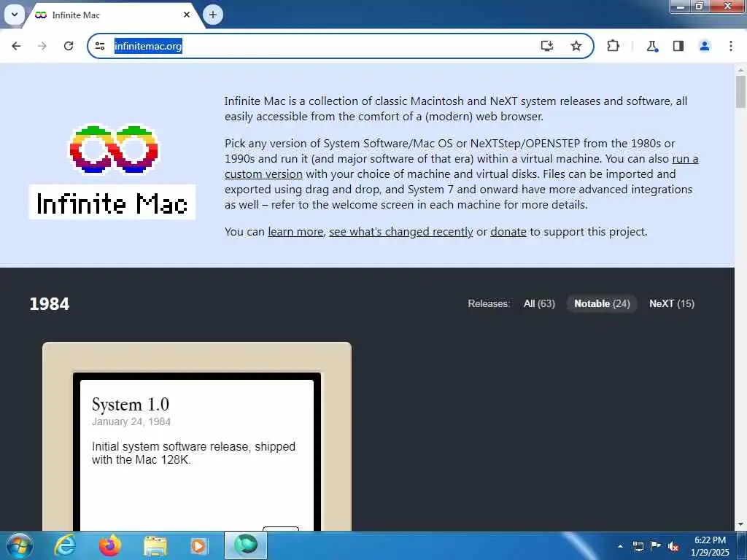Switch to NeXT (15) releases
Screen dimensions: 747x560
672,304
